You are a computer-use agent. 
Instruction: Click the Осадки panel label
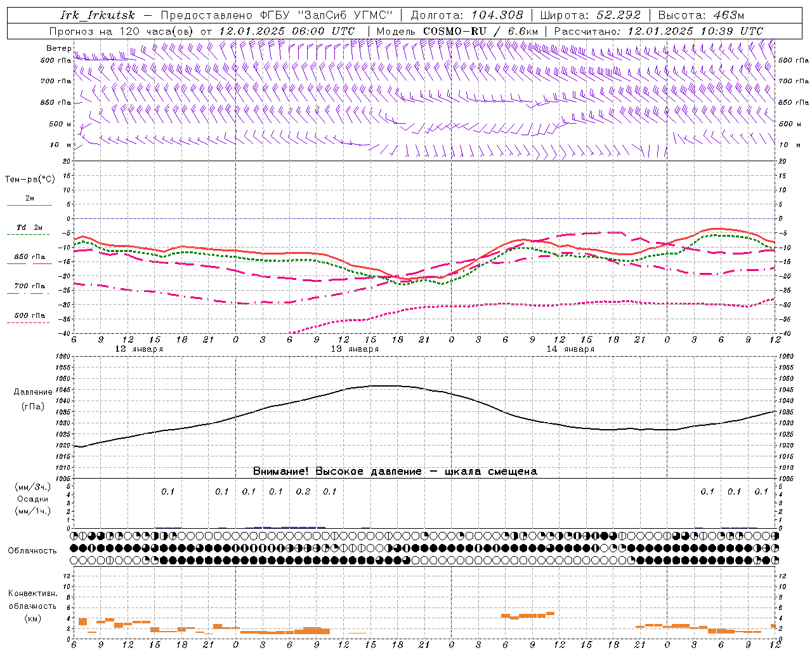point(33,499)
